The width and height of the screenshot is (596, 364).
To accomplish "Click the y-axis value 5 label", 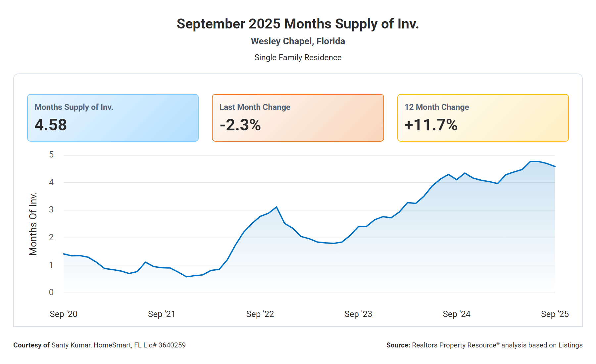I will (51, 155).
